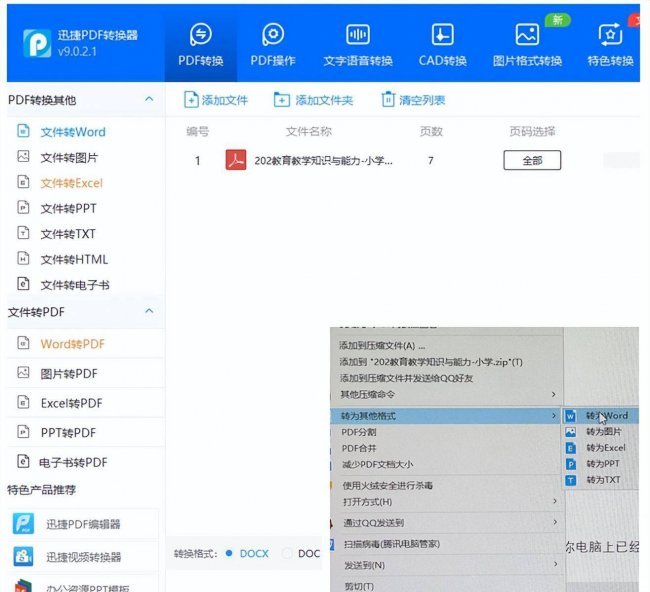Expand 打开方式(H) submenu
This screenshot has height=592, width=650.
coord(447,502)
